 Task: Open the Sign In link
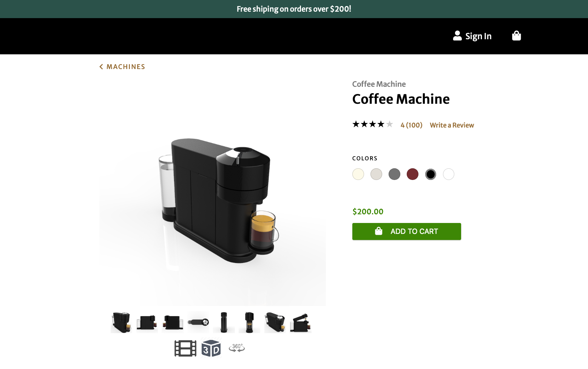pyautogui.click(x=478, y=36)
